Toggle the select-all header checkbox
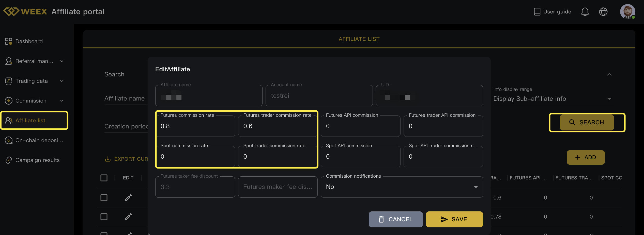This screenshot has height=235, width=644. [x=104, y=178]
